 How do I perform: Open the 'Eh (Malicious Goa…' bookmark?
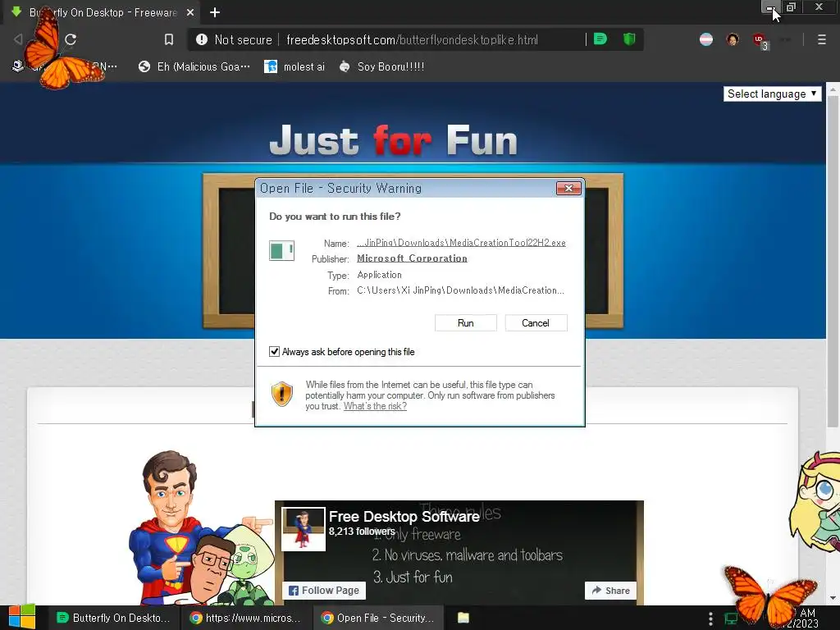pyautogui.click(x=194, y=66)
